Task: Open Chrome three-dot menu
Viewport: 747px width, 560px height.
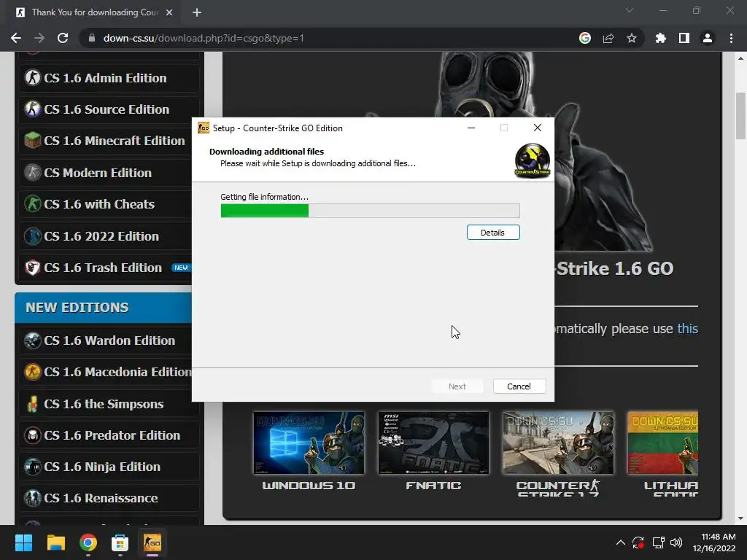Action: [731, 38]
